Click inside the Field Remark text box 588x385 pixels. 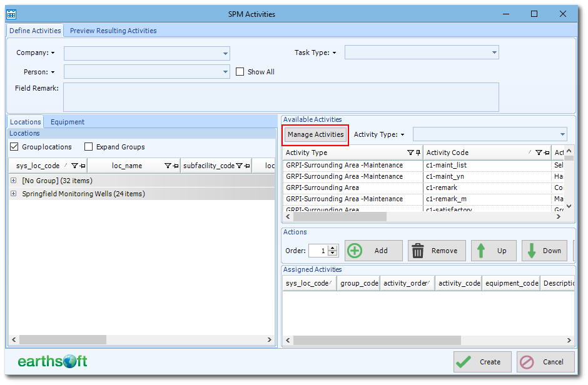pos(281,97)
